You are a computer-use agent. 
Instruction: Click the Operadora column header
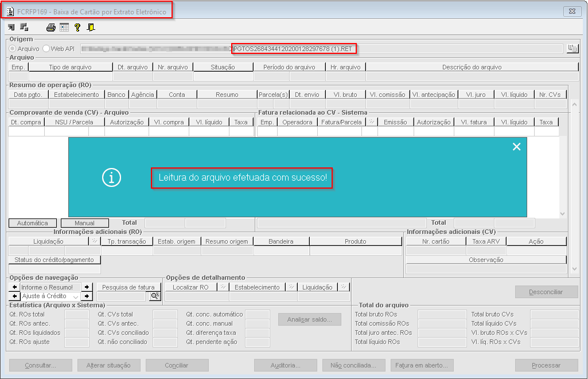point(297,122)
